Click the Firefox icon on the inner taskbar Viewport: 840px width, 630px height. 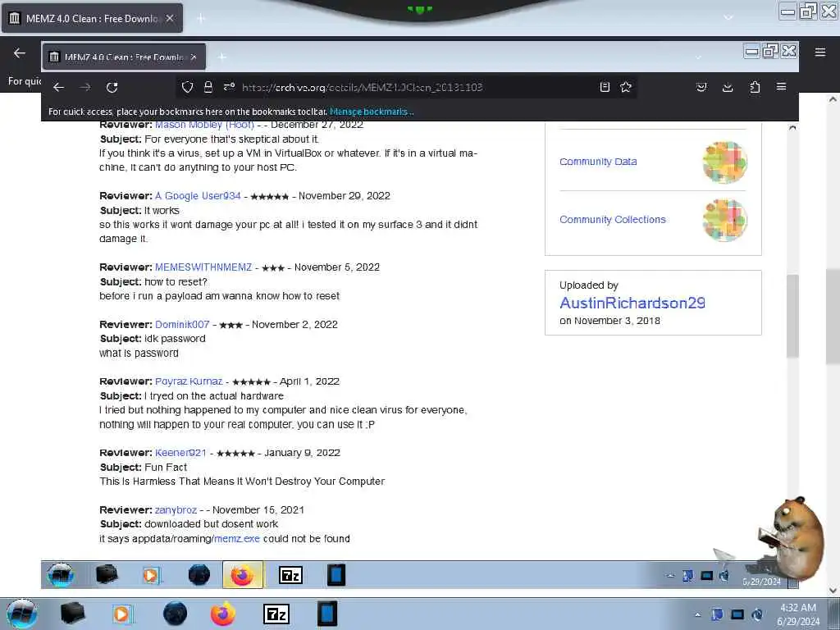[243, 575]
